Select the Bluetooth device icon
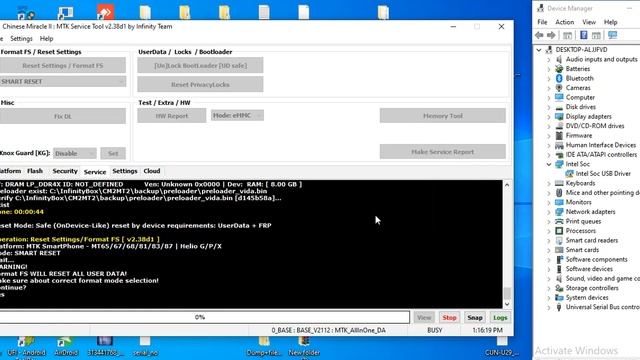This screenshot has height=360, width=640. 559,78
